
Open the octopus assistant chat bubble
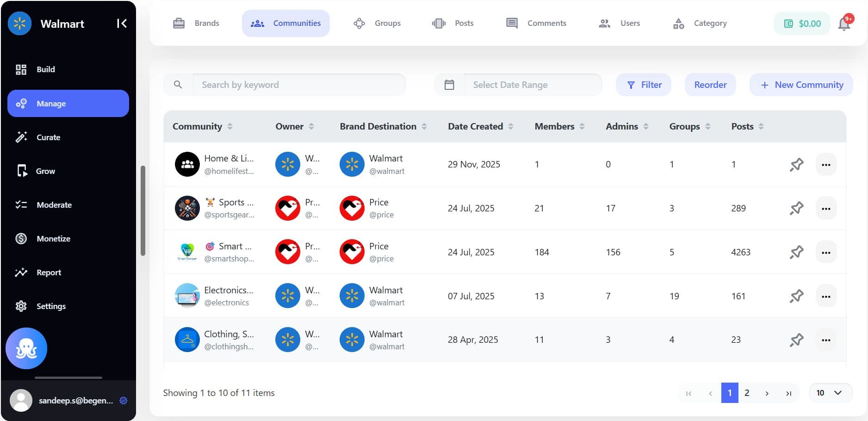[26, 348]
